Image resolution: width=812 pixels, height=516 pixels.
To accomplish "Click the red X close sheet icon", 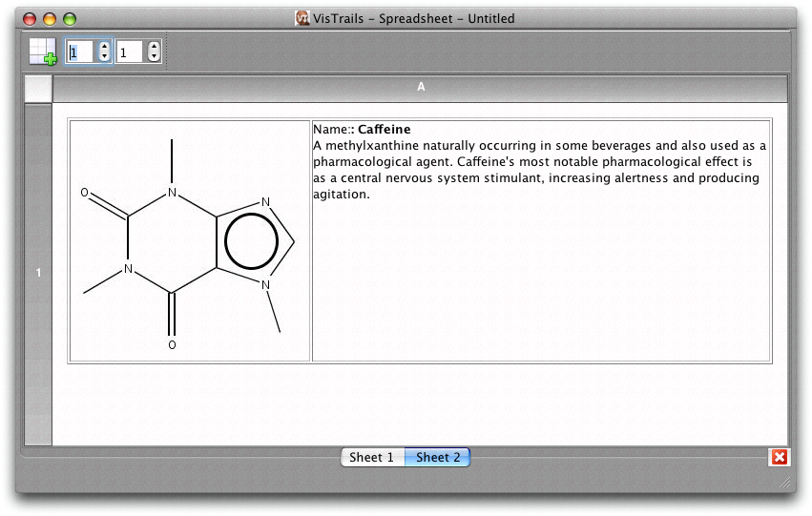I will 779,457.
